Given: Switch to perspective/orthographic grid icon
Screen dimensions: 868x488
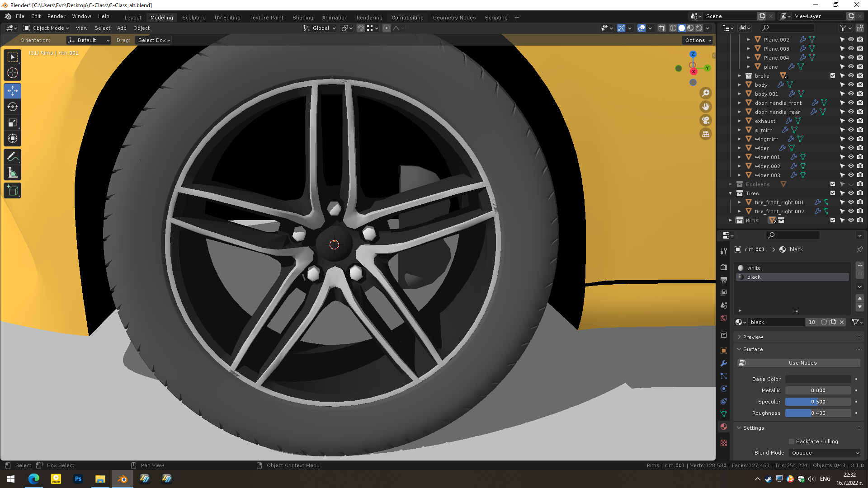Looking at the screenshot, I should click(x=705, y=134).
